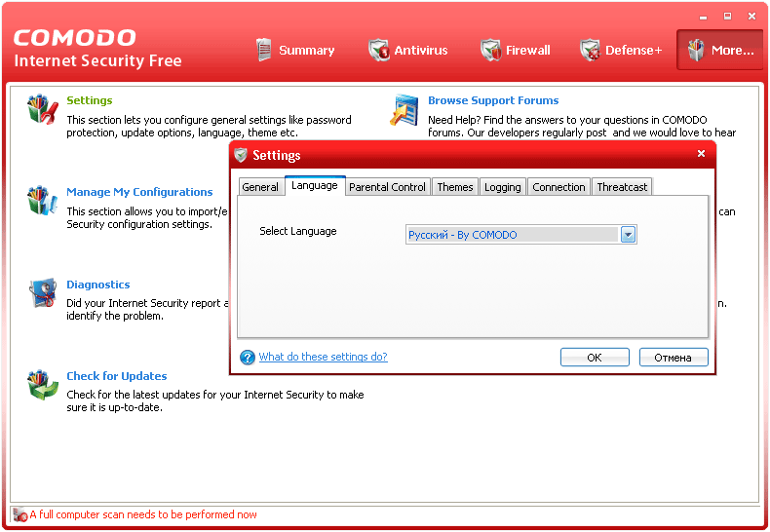
Task: Open the Firewall section
Action: coord(516,50)
